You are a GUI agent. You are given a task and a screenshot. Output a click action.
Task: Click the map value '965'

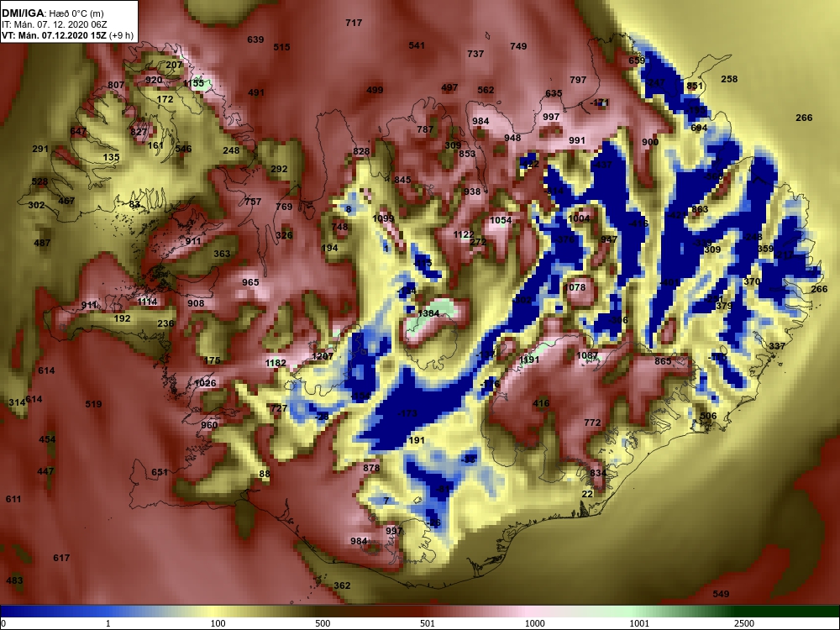point(250,282)
